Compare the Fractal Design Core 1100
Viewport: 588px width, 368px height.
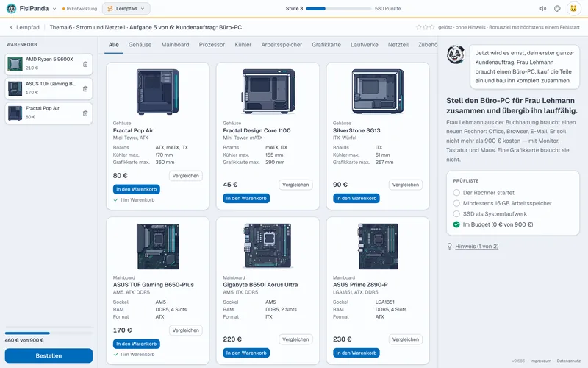pyautogui.click(x=295, y=185)
